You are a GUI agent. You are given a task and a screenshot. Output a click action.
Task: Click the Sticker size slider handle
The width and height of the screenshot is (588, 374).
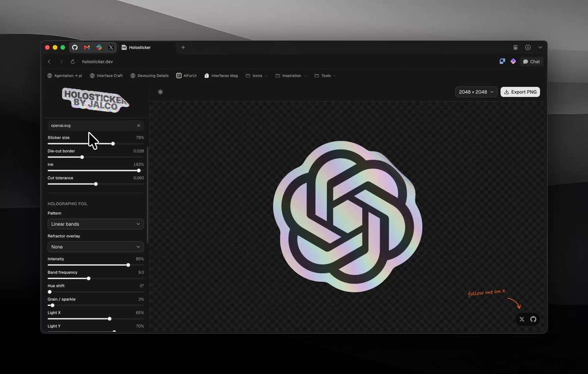click(113, 144)
